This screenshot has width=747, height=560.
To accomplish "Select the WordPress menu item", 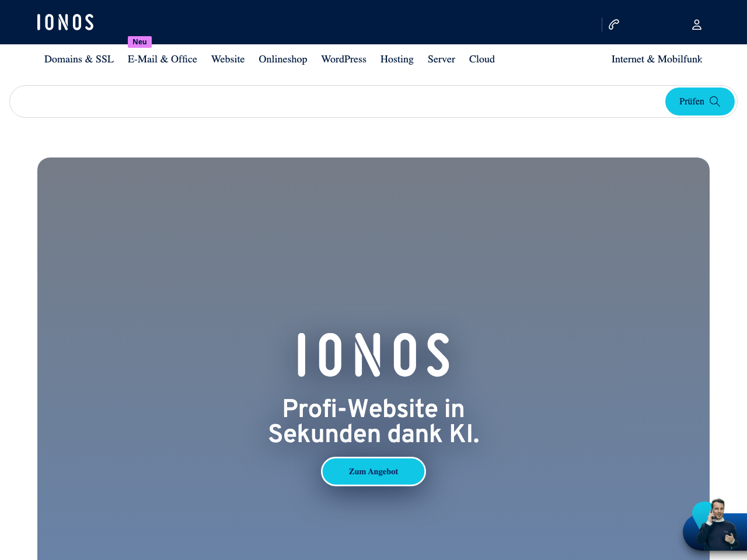I will click(344, 59).
